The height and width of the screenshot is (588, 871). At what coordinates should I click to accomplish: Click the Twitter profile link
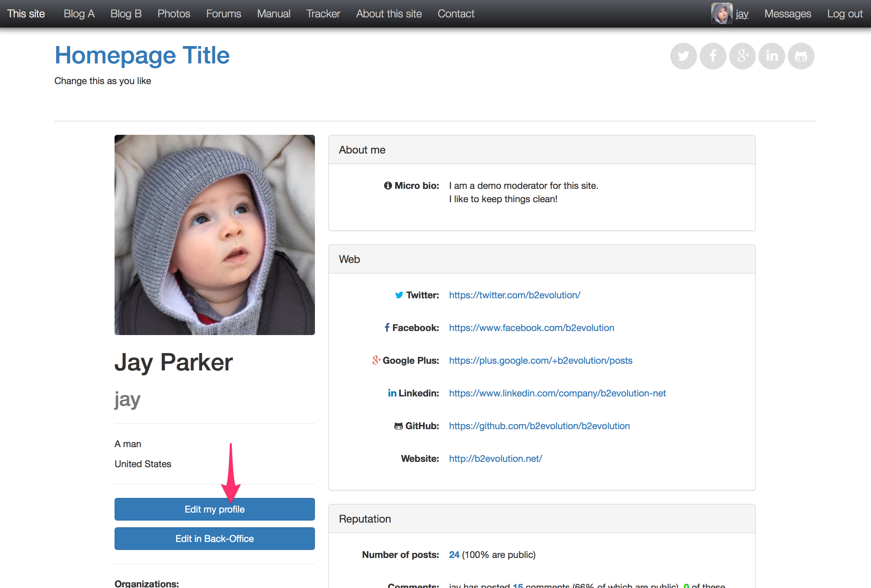[514, 295]
